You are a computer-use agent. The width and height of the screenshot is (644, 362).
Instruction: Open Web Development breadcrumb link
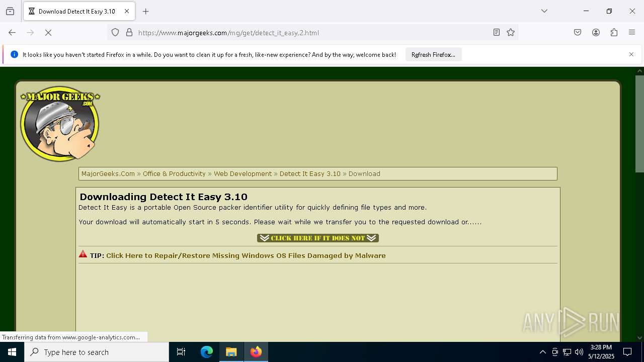tap(243, 173)
